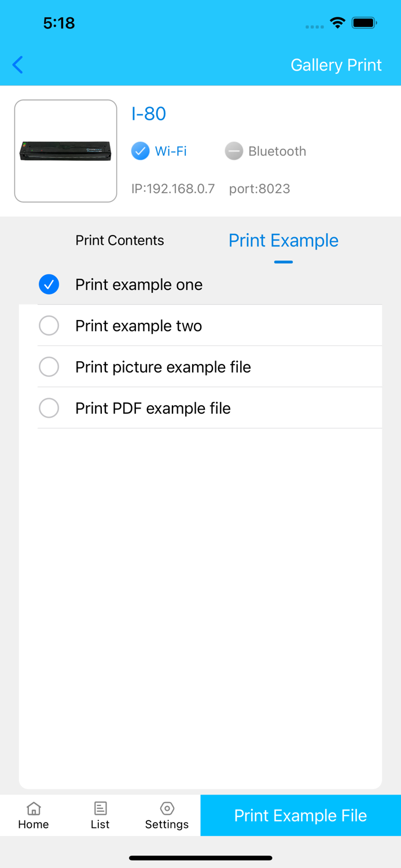Switch to the Print Example tab
This screenshot has width=401, height=868.
(284, 240)
